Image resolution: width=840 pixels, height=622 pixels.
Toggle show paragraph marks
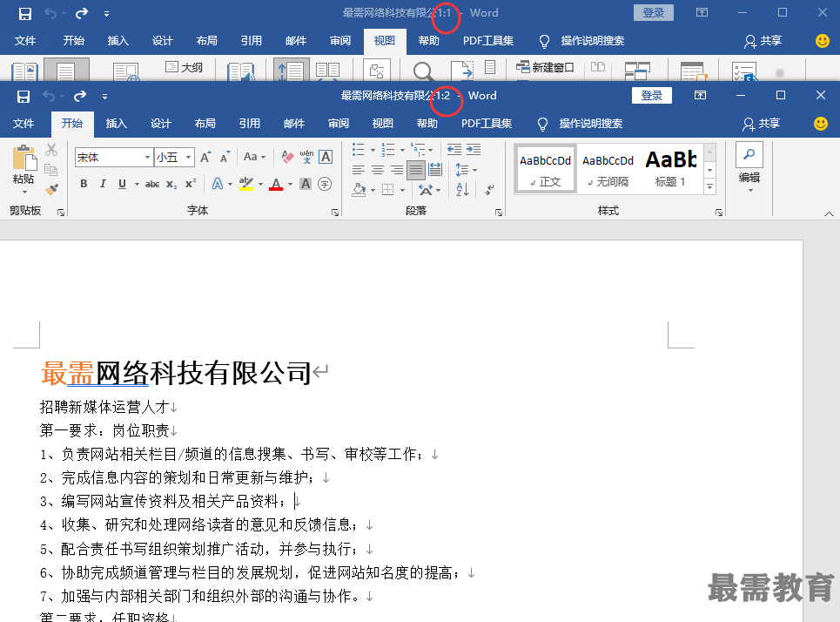click(489, 189)
